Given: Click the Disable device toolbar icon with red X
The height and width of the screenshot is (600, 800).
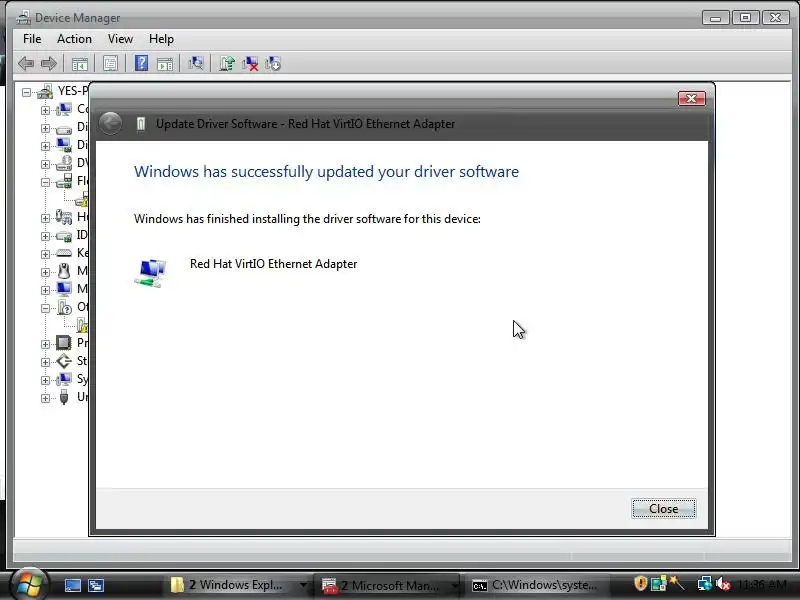Looking at the screenshot, I should tap(250, 63).
